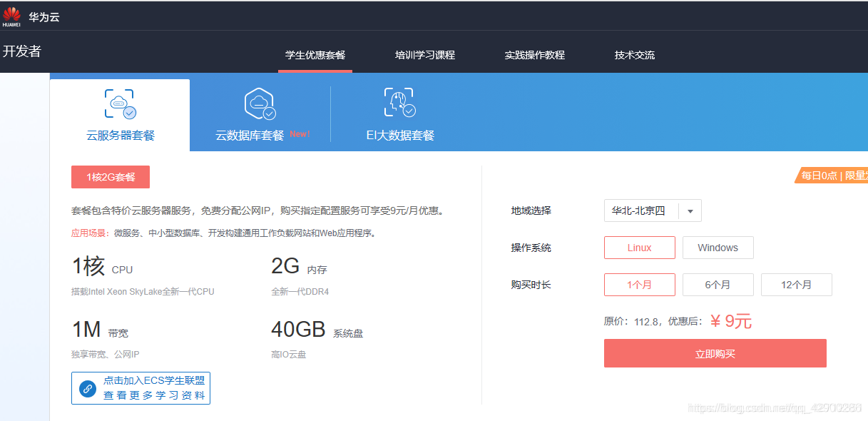Click the 立即购买 purchase button
The height and width of the screenshot is (421, 868).
715,352
